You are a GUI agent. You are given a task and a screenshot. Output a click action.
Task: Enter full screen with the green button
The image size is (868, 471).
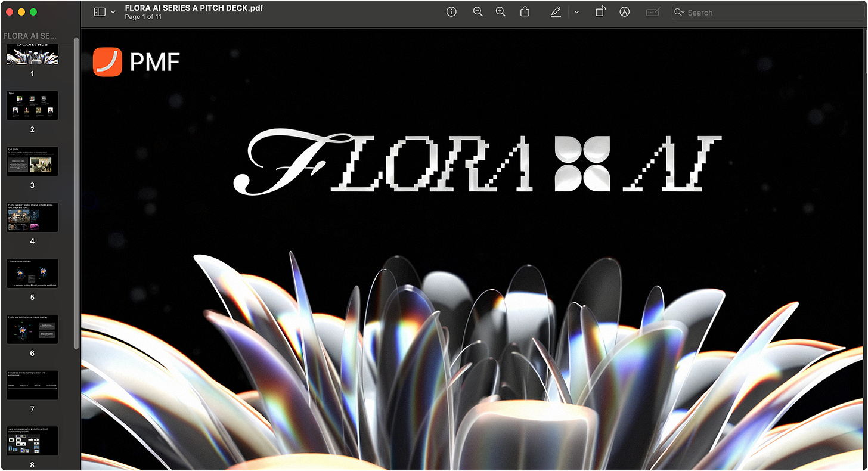(x=33, y=12)
